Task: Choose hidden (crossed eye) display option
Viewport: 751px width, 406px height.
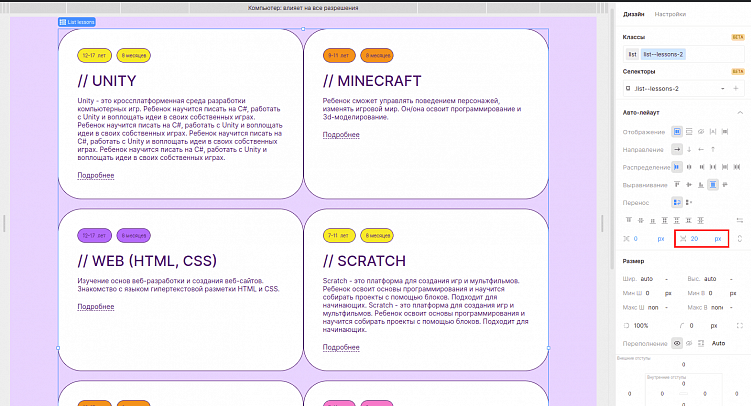Action: (x=701, y=132)
